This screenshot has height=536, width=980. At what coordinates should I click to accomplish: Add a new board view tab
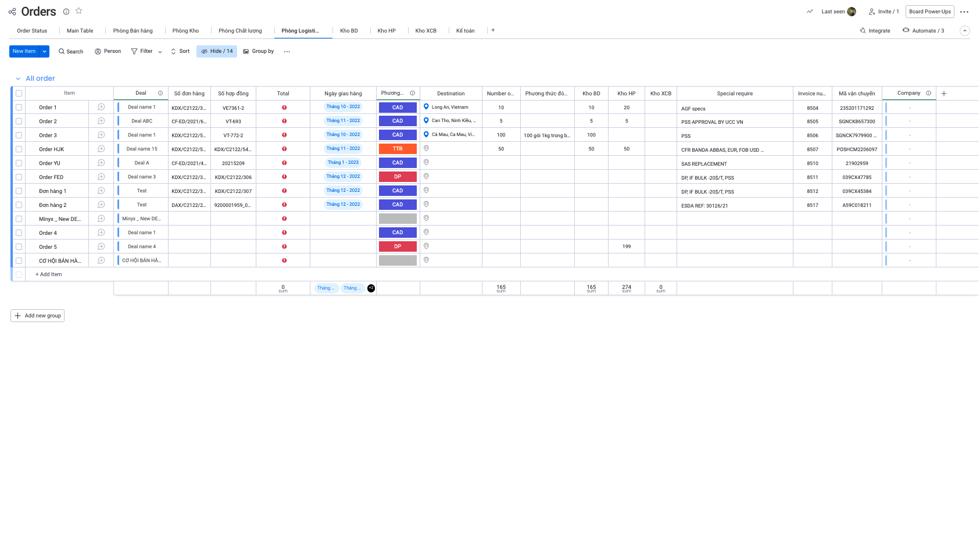pyautogui.click(x=493, y=30)
